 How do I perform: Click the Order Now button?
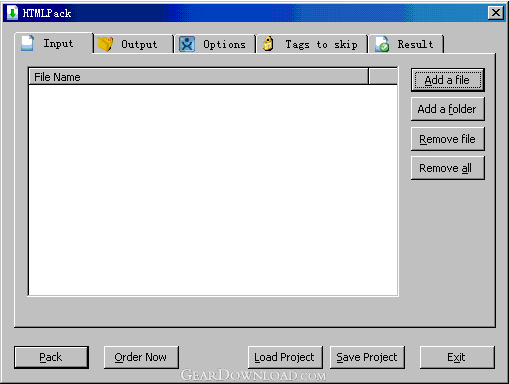141,357
